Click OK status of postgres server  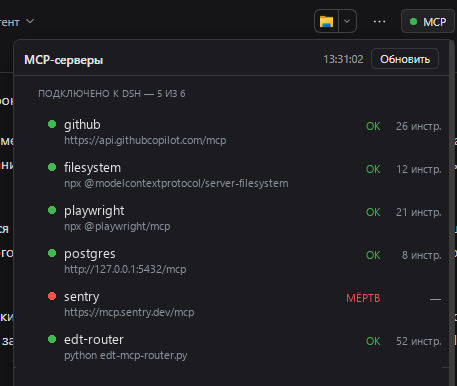[x=373, y=255]
